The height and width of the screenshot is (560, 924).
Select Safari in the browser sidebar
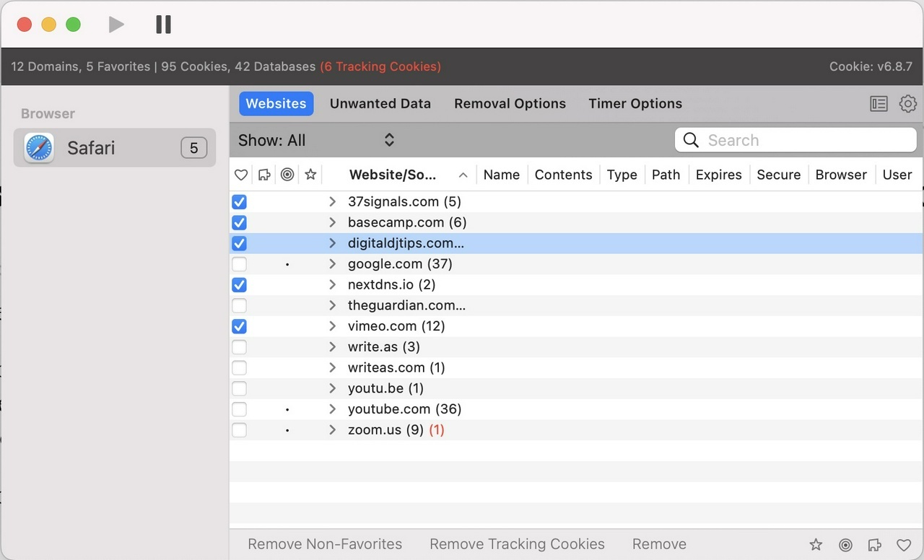click(x=115, y=148)
